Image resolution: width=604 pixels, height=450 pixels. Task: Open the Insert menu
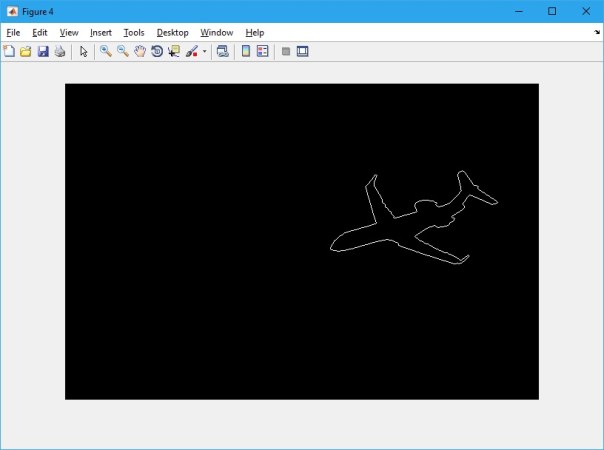click(101, 33)
